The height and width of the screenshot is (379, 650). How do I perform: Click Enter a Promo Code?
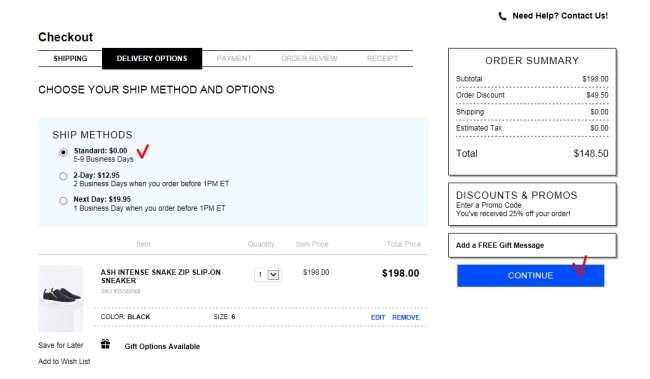489,205
